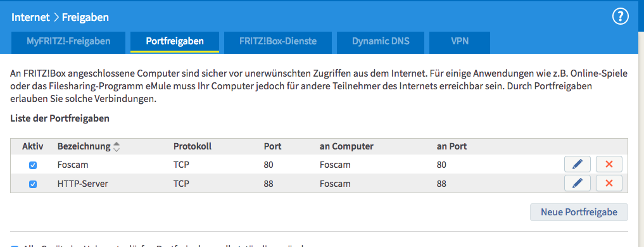Disable the Foscam rule checkbox

click(33, 165)
